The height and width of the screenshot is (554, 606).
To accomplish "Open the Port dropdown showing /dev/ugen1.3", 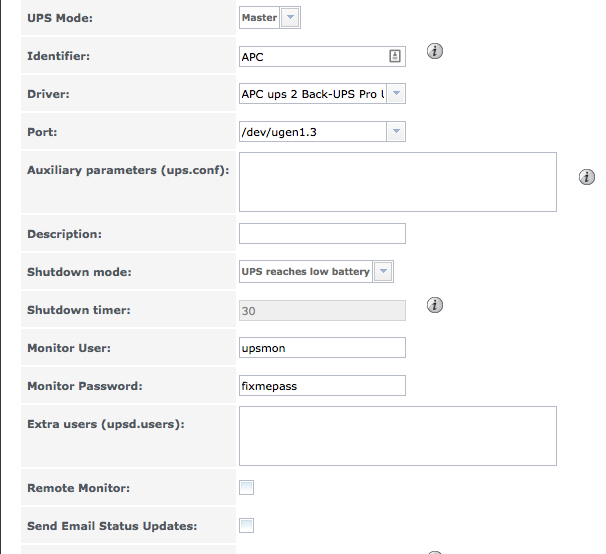I will (396, 131).
